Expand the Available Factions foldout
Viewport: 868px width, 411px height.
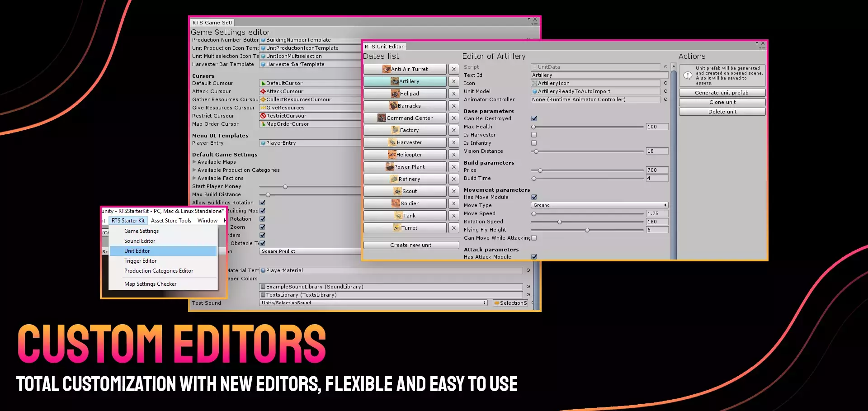click(194, 178)
